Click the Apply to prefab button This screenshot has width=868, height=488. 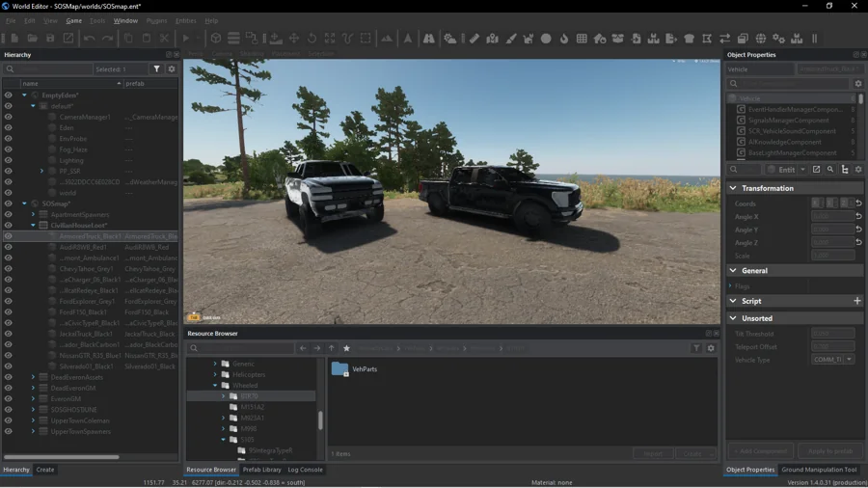coord(830,451)
